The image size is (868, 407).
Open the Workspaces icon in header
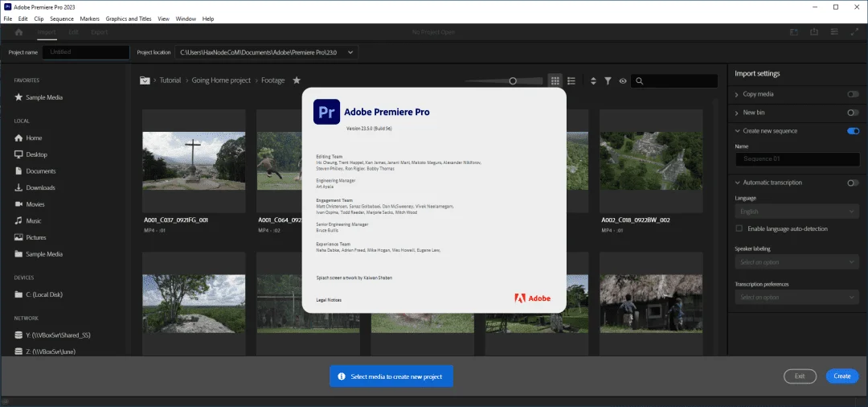(x=794, y=32)
